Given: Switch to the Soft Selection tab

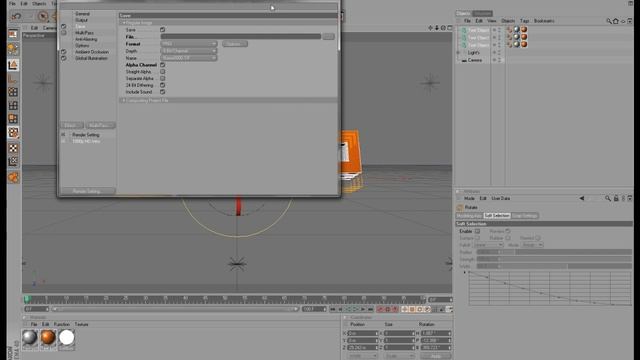Looking at the screenshot, I should (497, 216).
